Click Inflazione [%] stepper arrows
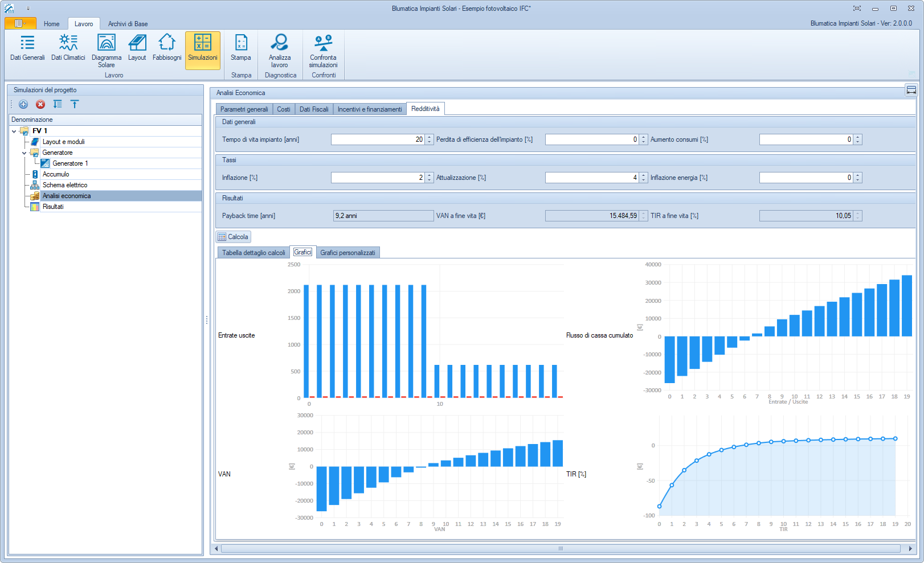924x563 pixels. 430,178
